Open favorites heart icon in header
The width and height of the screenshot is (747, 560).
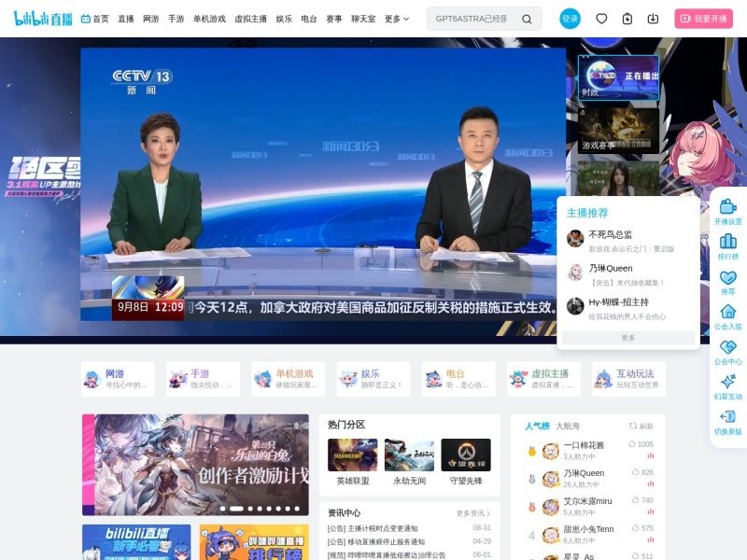(x=601, y=19)
